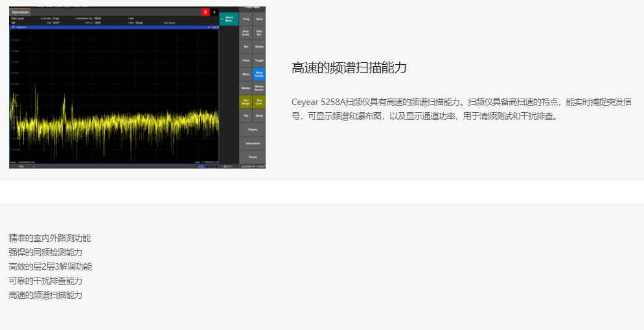Open the Trace key menu
Screen dimensions: 644x330
tap(246, 60)
